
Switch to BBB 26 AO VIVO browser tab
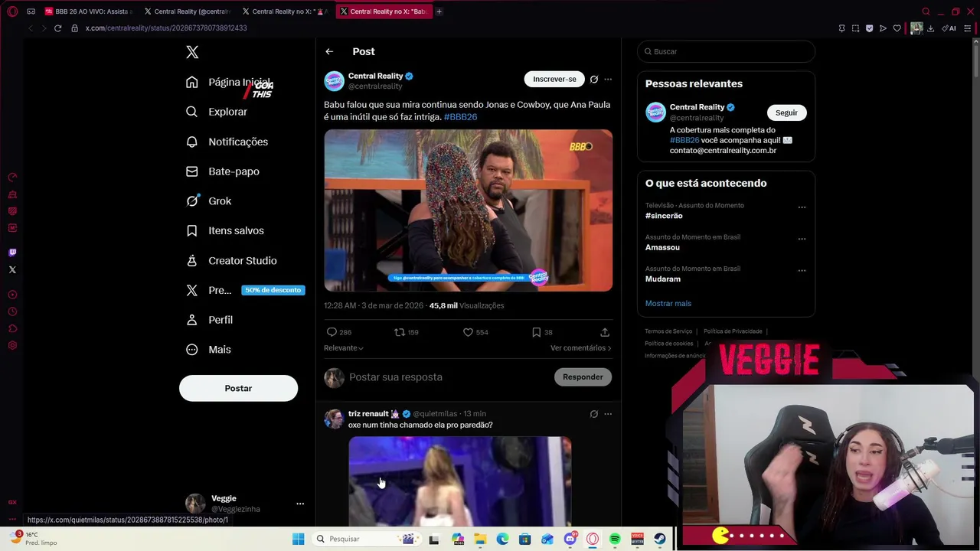point(88,11)
